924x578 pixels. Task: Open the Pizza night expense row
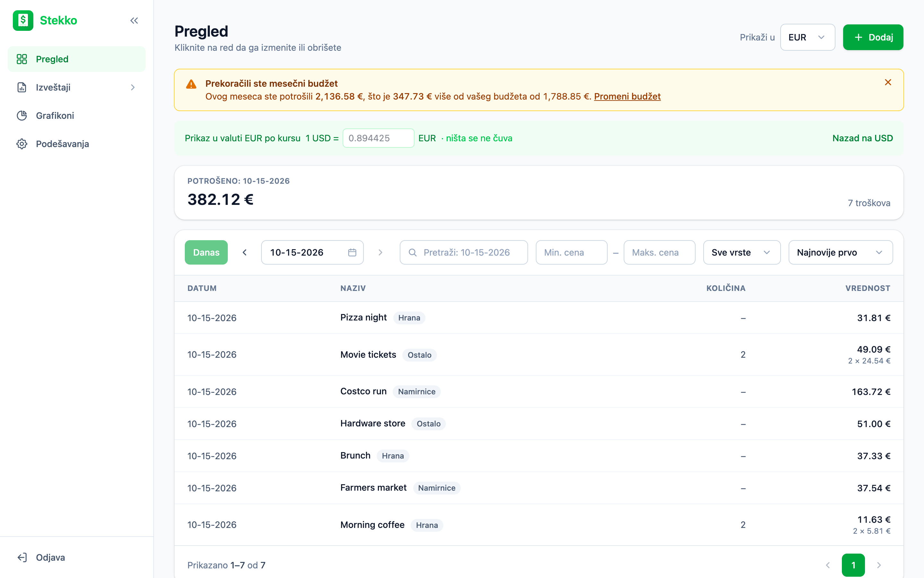tap(539, 318)
